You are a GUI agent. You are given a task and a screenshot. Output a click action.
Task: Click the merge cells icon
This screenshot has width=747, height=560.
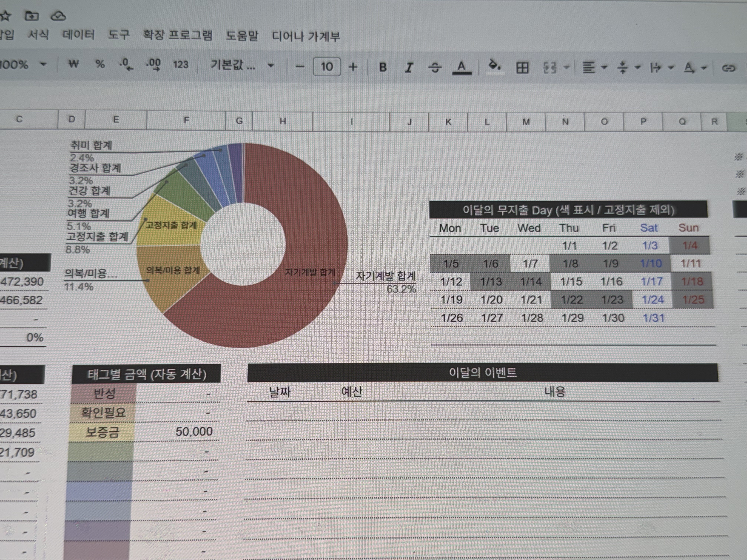point(550,68)
